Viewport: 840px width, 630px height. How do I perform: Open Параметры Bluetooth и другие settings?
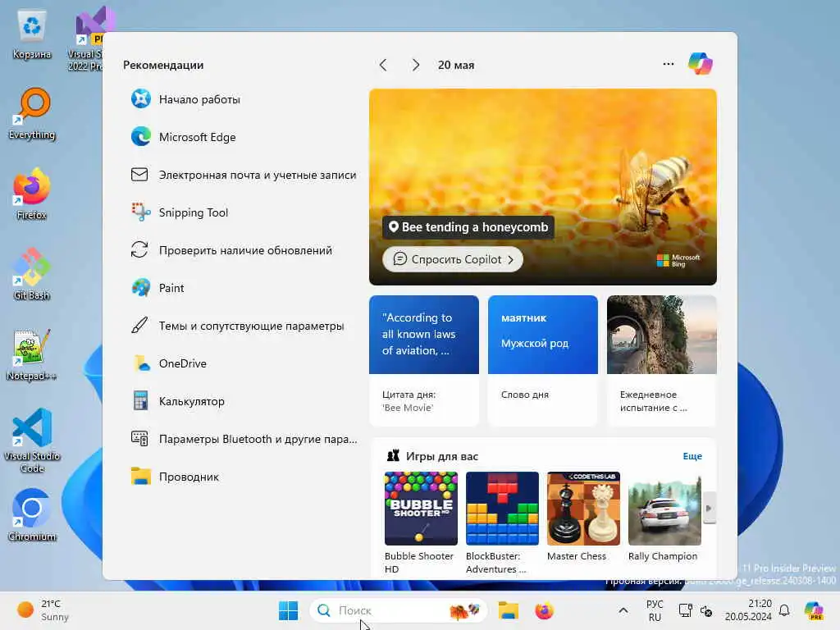(x=244, y=440)
